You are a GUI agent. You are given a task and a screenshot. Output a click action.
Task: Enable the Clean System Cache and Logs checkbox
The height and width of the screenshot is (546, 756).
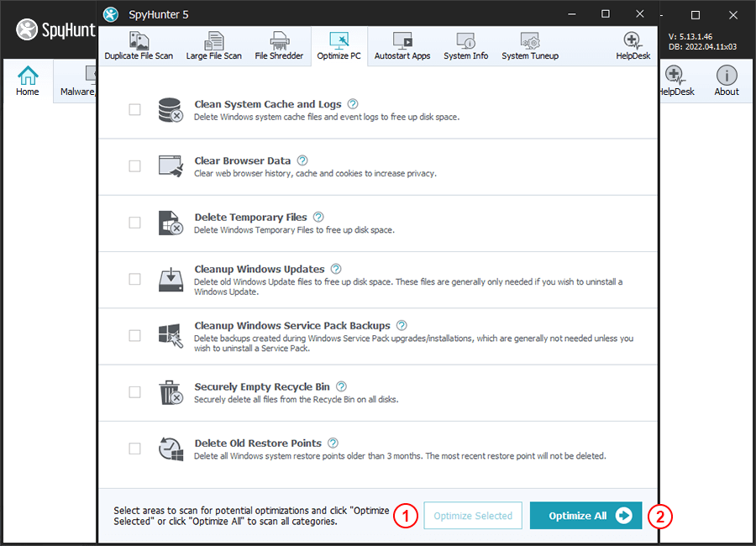click(x=134, y=110)
